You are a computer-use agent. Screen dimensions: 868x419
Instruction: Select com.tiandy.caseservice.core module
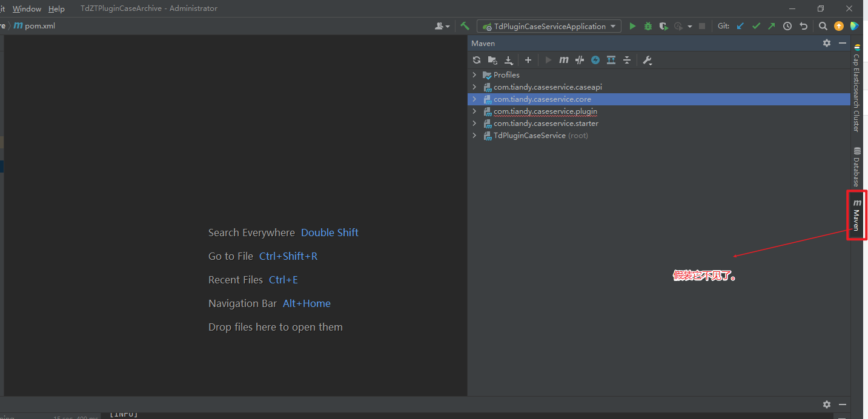coord(542,99)
